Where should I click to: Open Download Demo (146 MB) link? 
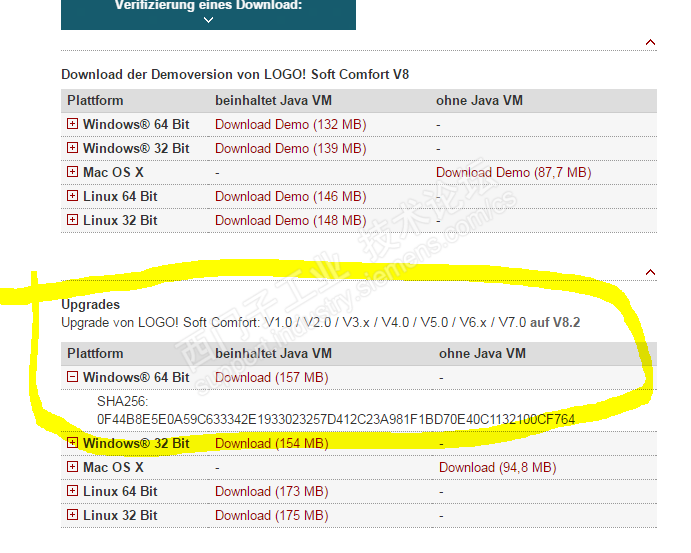291,197
